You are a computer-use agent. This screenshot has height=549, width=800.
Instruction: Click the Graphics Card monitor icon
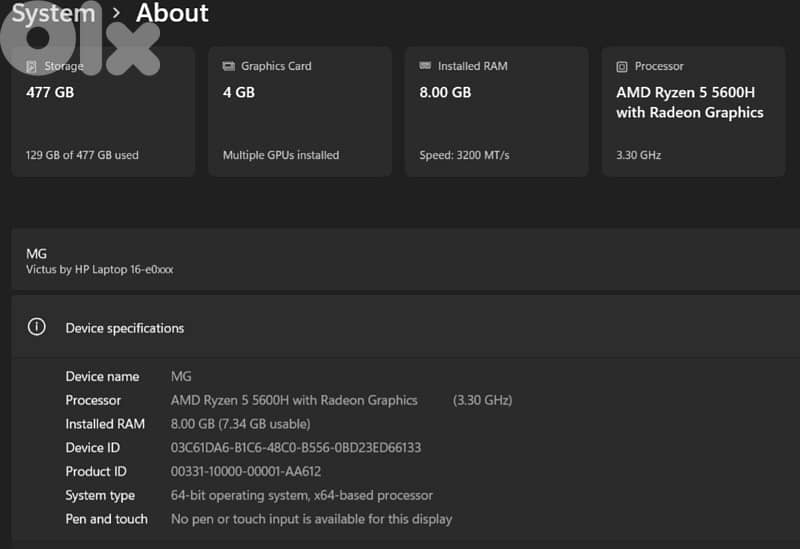pos(228,66)
